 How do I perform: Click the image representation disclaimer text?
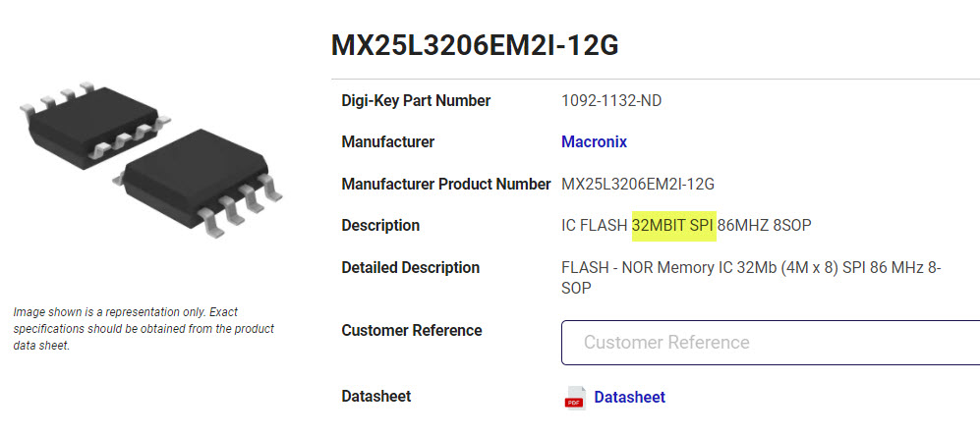[143, 328]
